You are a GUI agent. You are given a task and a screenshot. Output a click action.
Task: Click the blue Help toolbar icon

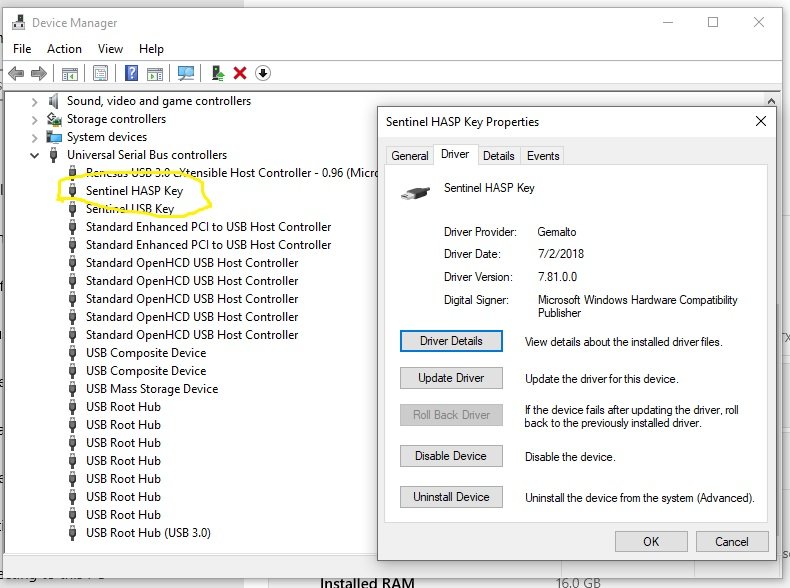click(x=130, y=73)
